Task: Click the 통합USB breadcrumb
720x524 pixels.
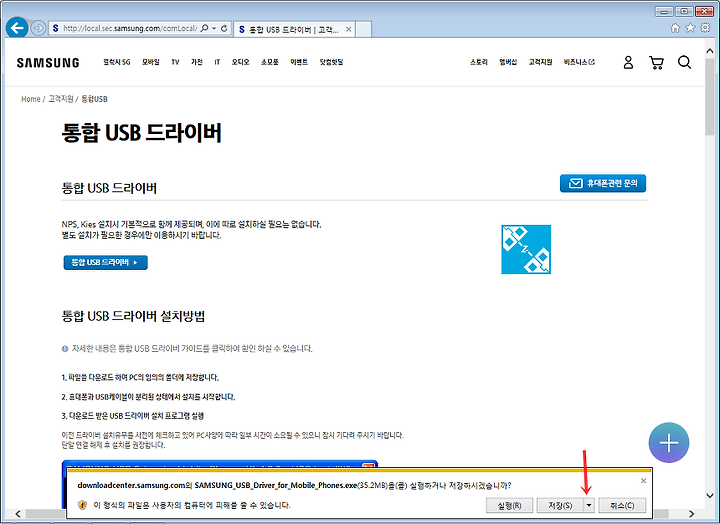Action: pyautogui.click(x=94, y=99)
